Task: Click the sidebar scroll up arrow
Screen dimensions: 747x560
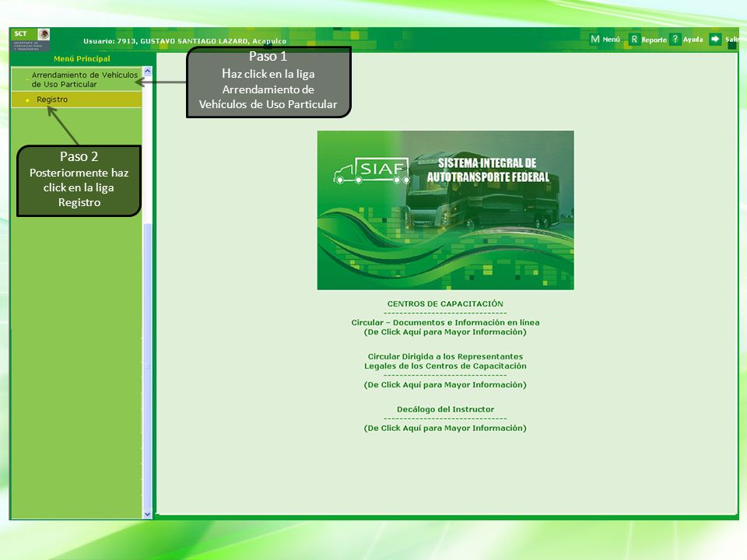Action: tap(147, 72)
